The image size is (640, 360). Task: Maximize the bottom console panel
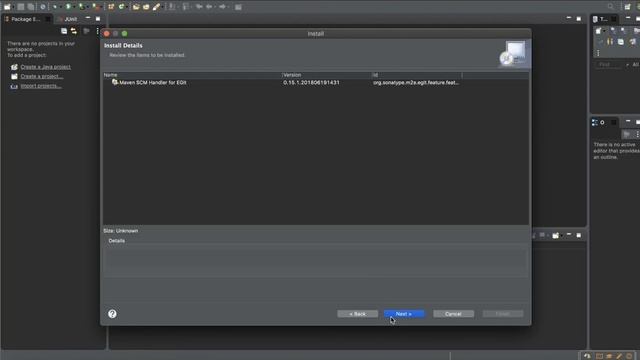579,236
